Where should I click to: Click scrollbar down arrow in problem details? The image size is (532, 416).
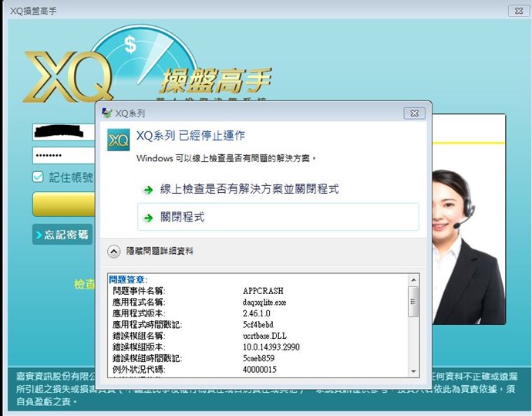pos(414,372)
